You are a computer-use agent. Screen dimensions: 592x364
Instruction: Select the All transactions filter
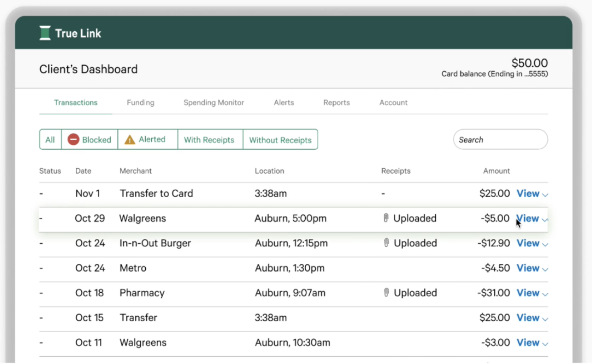click(x=50, y=140)
